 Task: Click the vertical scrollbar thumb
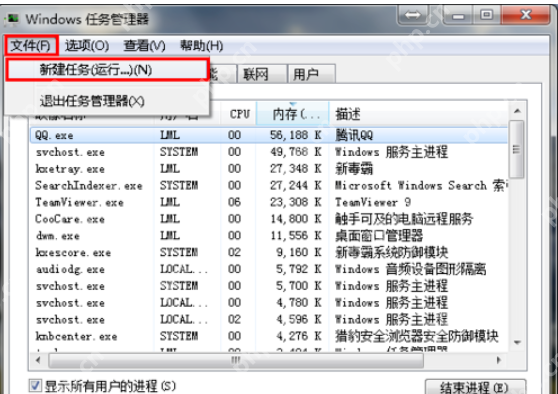(x=516, y=149)
